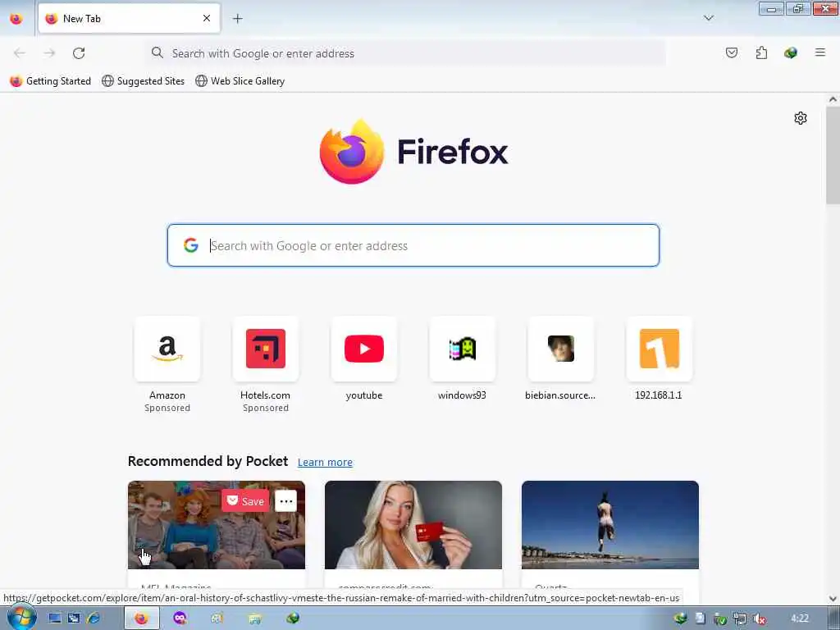Open the globe app on the taskbar

293,619
